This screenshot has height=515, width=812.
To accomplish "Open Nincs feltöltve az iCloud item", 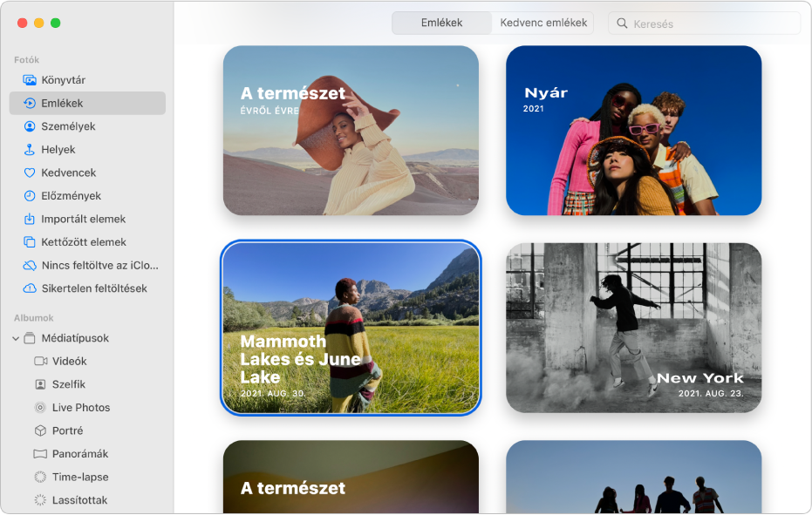I will (x=99, y=265).
